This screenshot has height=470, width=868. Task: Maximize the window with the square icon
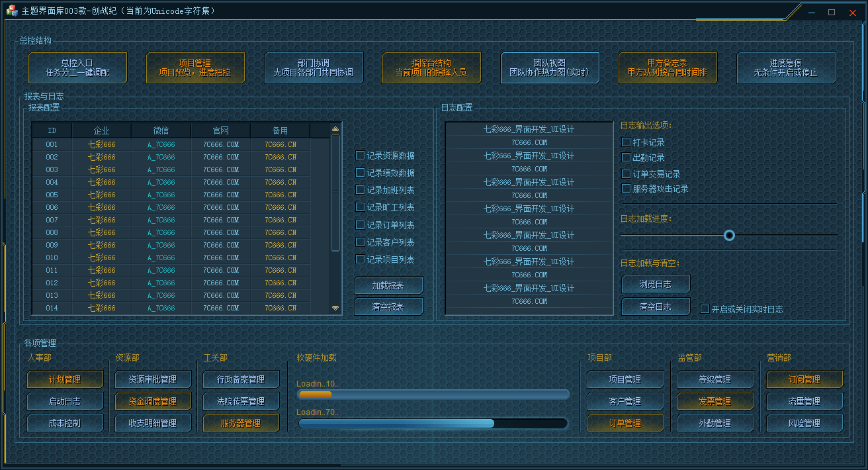pyautogui.click(x=832, y=12)
